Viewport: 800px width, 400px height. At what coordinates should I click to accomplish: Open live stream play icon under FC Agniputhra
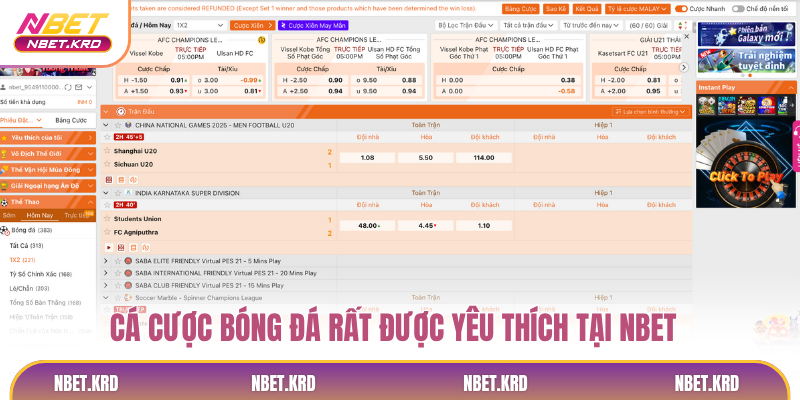point(109,247)
